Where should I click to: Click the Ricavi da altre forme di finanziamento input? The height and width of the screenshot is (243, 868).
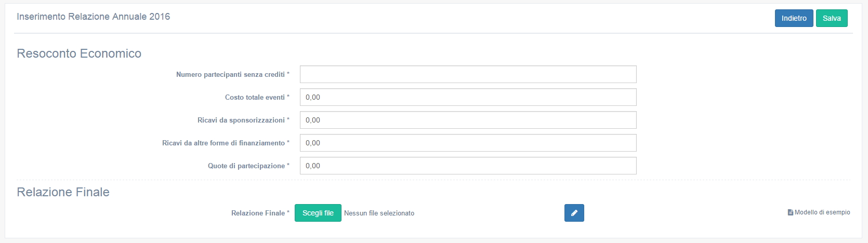tap(468, 143)
